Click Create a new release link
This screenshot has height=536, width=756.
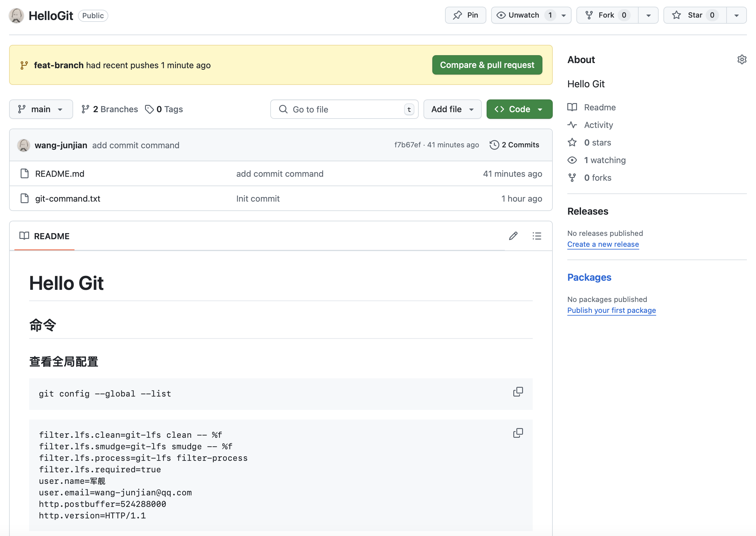click(x=603, y=244)
